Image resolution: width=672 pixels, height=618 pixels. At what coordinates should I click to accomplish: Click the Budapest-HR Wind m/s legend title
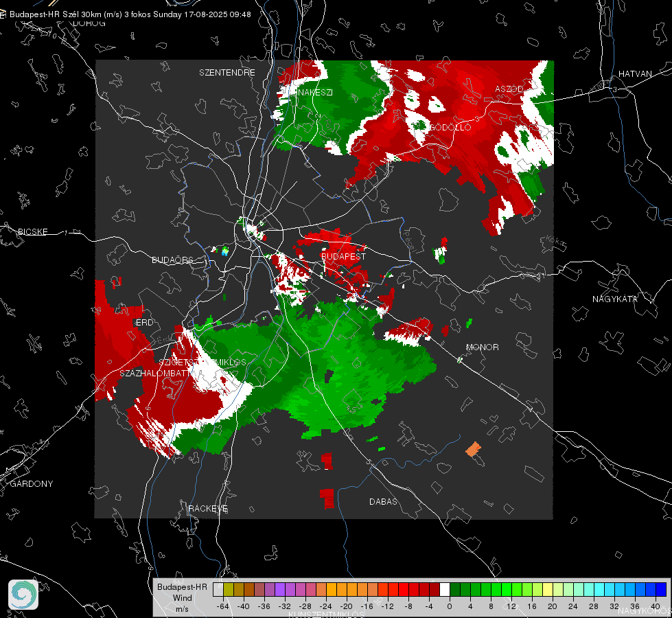tap(182, 598)
